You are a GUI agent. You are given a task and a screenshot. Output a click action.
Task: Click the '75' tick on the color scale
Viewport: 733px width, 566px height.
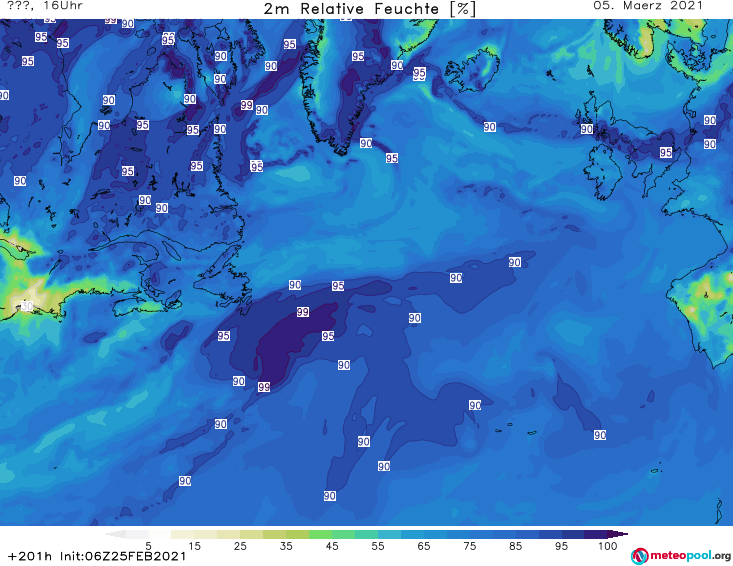(469, 546)
